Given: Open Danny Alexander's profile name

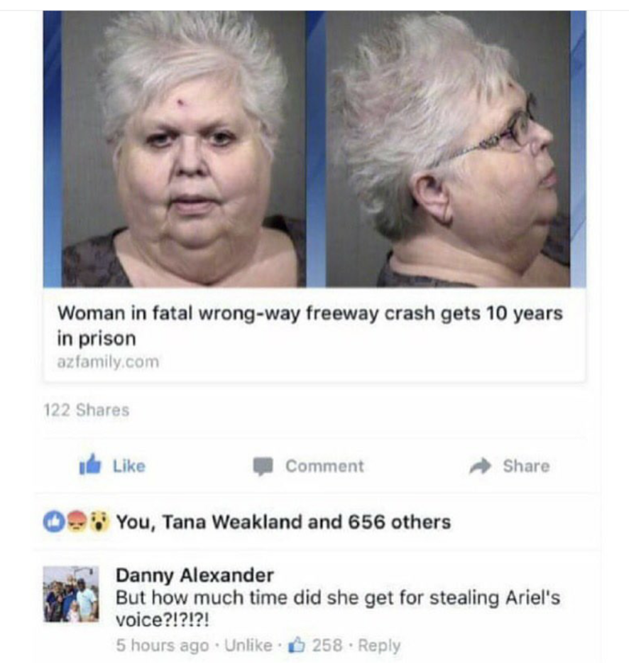Looking at the screenshot, I should 195,575.
